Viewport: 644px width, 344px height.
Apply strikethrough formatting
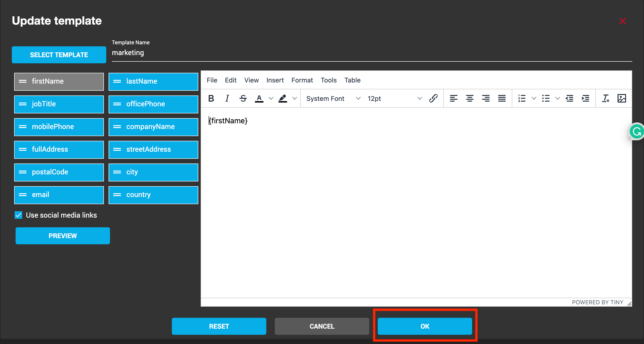pyautogui.click(x=243, y=98)
